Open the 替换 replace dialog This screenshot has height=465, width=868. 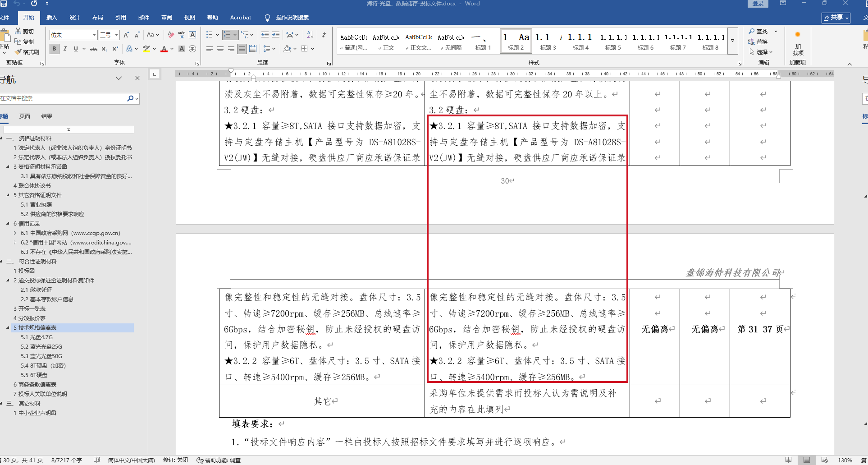click(x=758, y=41)
